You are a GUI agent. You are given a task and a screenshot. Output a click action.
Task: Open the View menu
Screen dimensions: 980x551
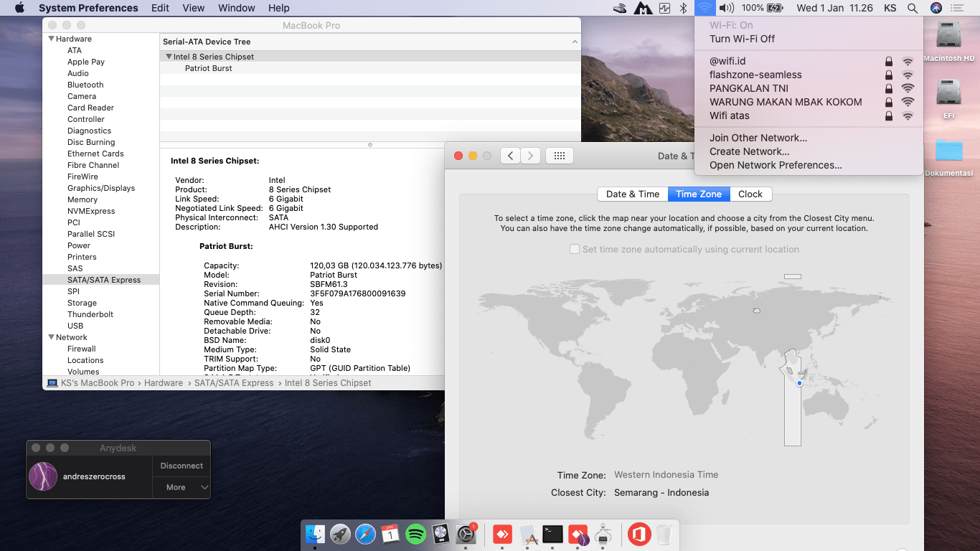point(194,8)
